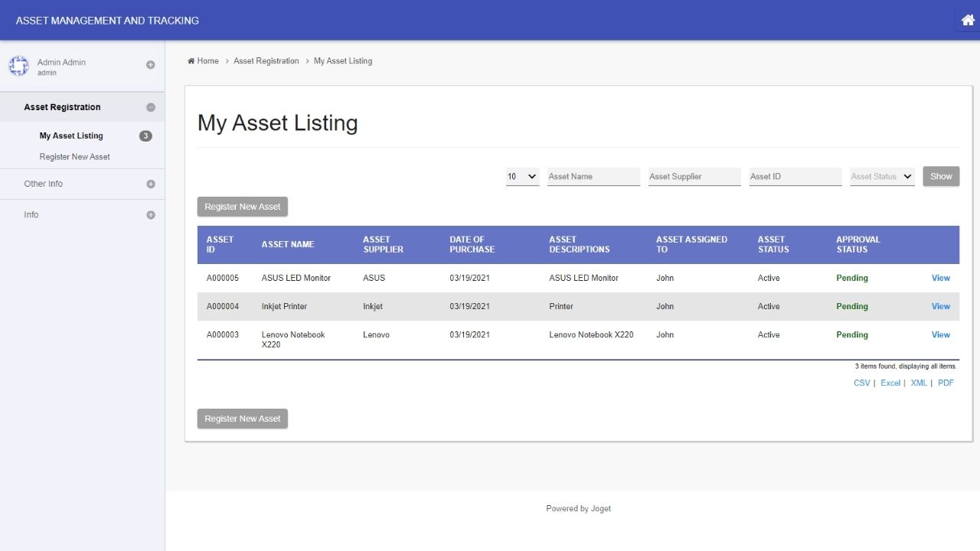Expand the Other Info menu
The height and width of the screenshot is (551, 980).
(x=150, y=184)
